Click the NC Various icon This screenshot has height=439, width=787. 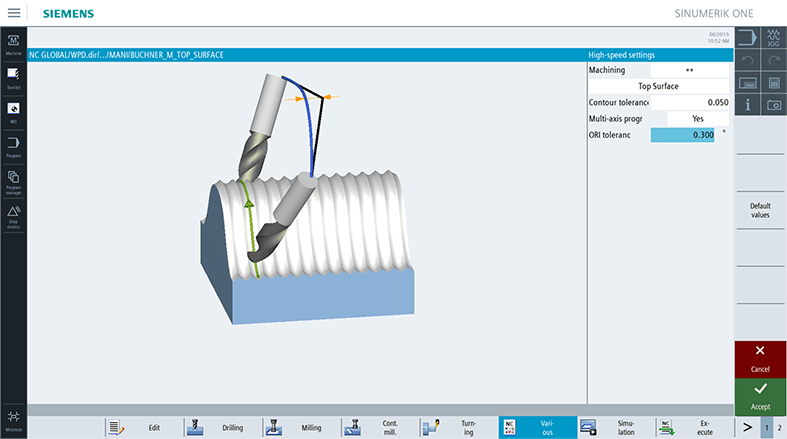[x=509, y=427]
